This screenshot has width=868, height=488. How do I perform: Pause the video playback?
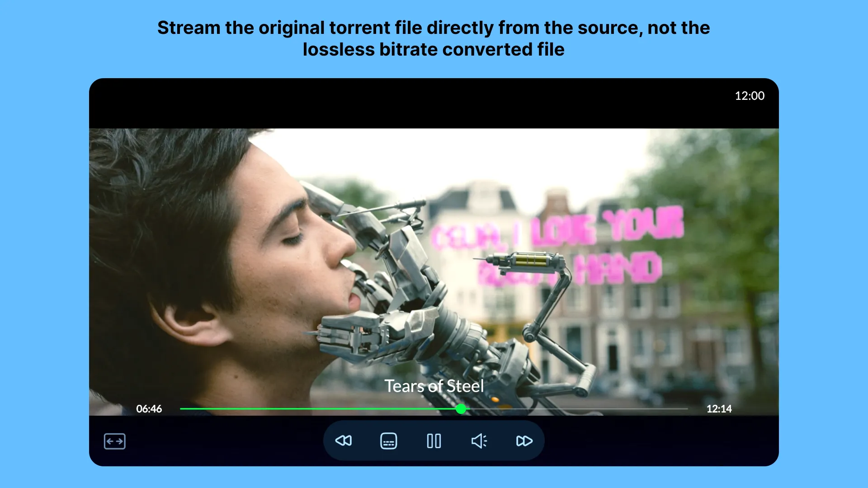[434, 441]
